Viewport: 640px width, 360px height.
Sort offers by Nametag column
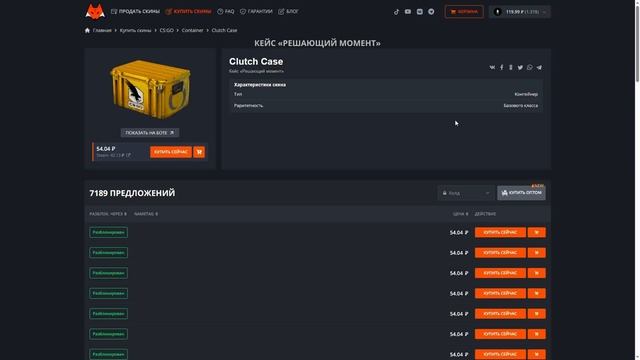(x=146, y=214)
